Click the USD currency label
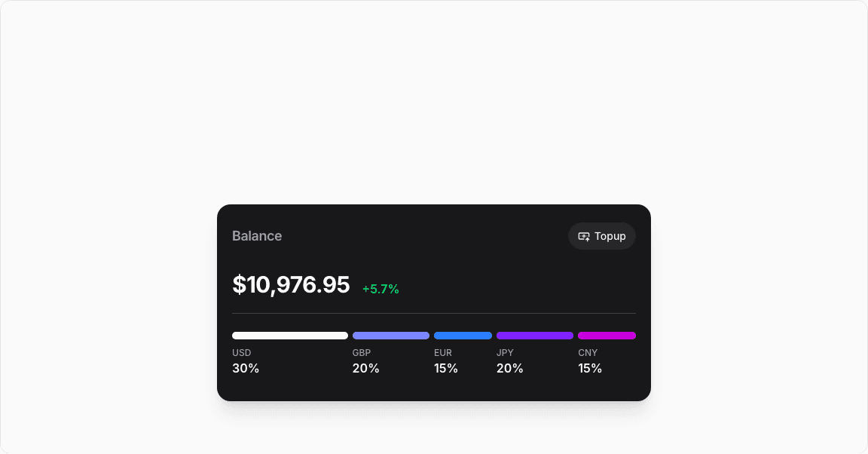 tap(242, 353)
